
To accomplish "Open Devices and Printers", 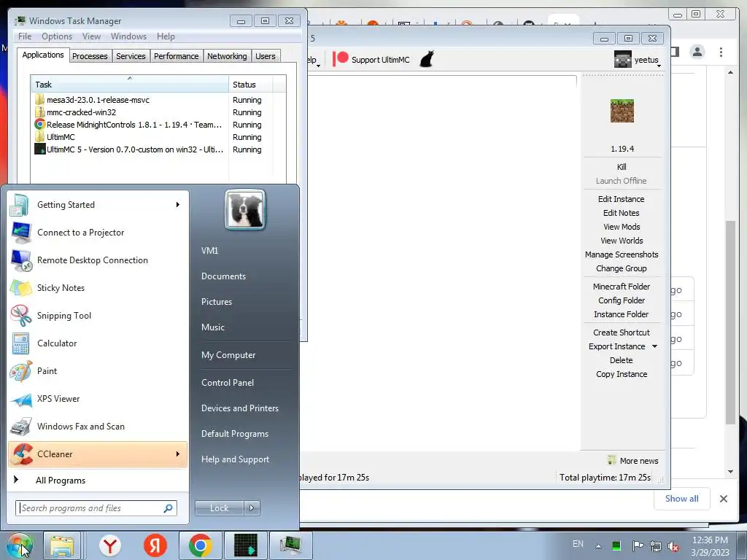I will (x=239, y=408).
